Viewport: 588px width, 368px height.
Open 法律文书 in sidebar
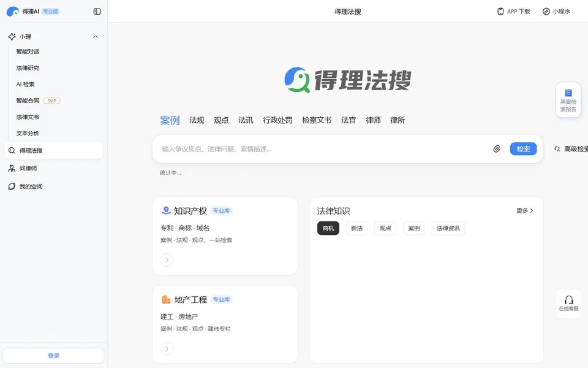tap(28, 117)
